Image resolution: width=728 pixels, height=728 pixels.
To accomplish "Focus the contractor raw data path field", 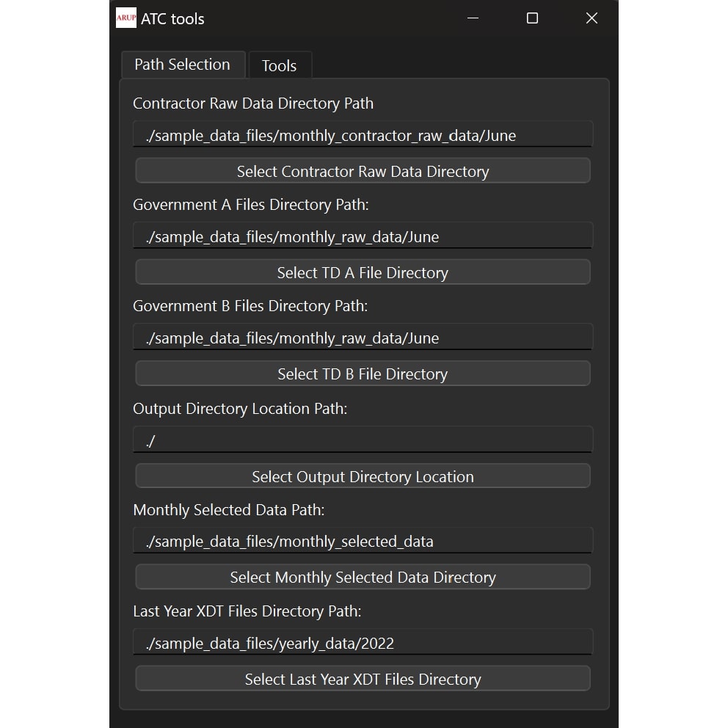I will [x=363, y=135].
